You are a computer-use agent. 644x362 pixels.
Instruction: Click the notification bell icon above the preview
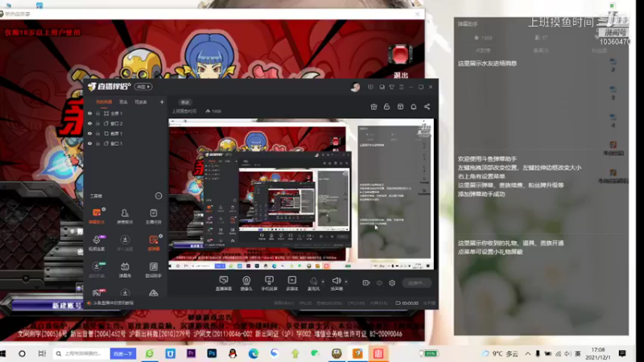[x=414, y=107]
